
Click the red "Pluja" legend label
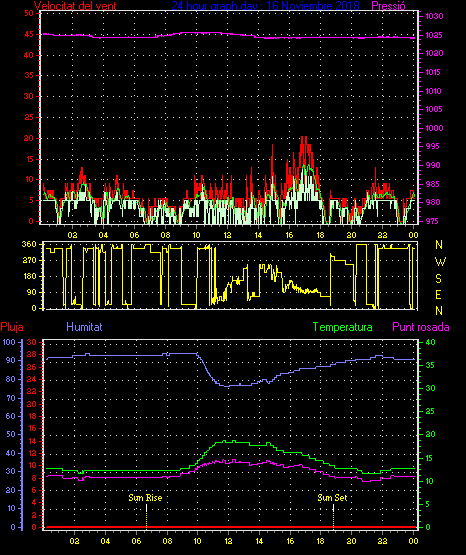[12, 327]
